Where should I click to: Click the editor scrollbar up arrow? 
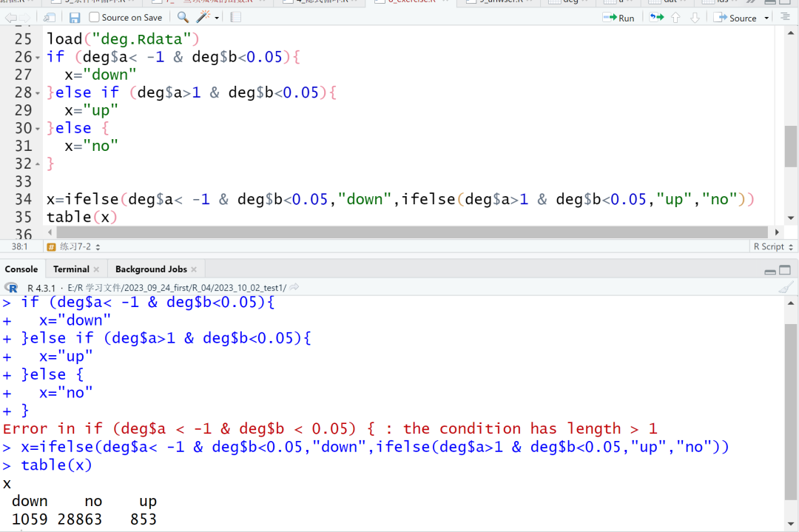click(x=790, y=33)
